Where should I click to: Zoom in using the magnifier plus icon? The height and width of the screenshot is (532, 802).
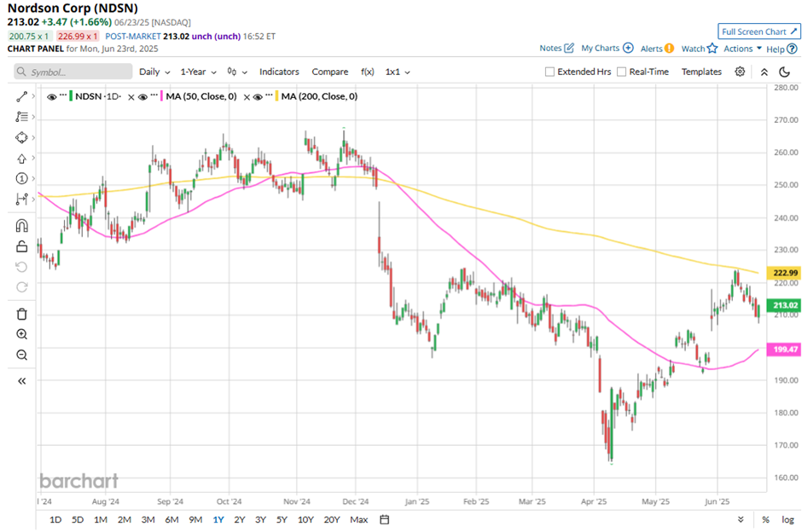tap(21, 334)
